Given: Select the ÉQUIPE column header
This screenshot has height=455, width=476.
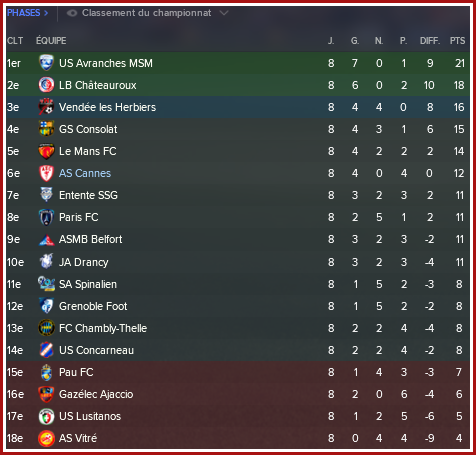Looking at the screenshot, I should (x=51, y=41).
